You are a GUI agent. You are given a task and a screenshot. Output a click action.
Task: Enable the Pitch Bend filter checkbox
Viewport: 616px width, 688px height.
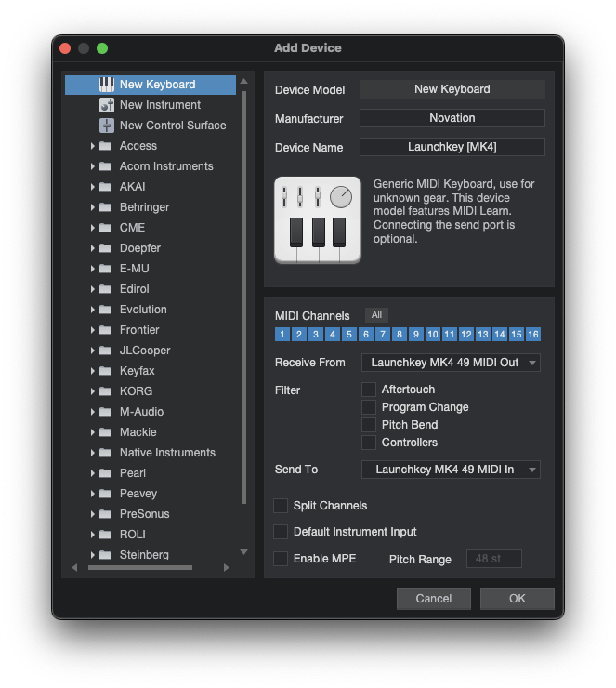[x=369, y=425]
